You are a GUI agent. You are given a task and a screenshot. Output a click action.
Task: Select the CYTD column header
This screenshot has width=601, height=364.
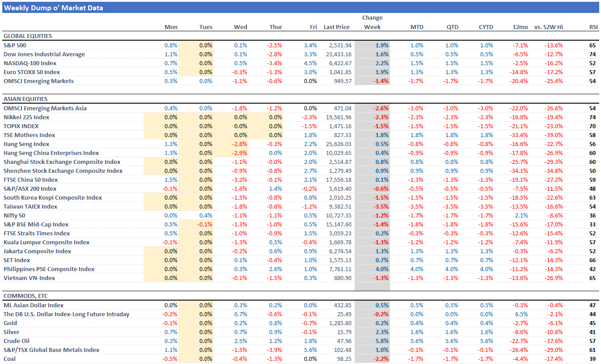[x=486, y=27]
